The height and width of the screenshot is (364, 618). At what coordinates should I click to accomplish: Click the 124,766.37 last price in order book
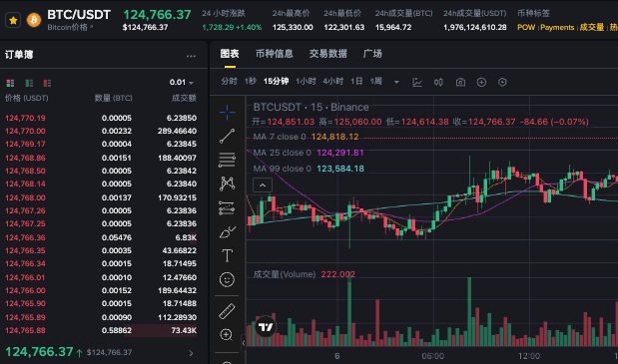[39, 351]
